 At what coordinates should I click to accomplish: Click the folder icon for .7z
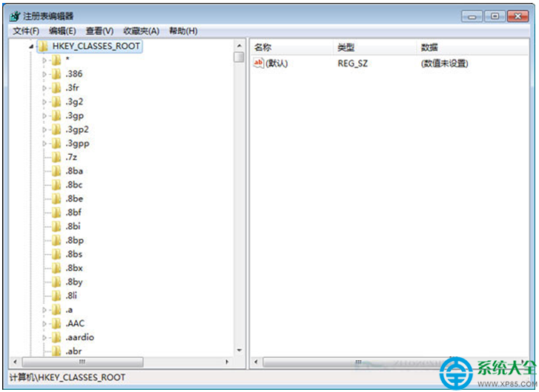coord(56,157)
